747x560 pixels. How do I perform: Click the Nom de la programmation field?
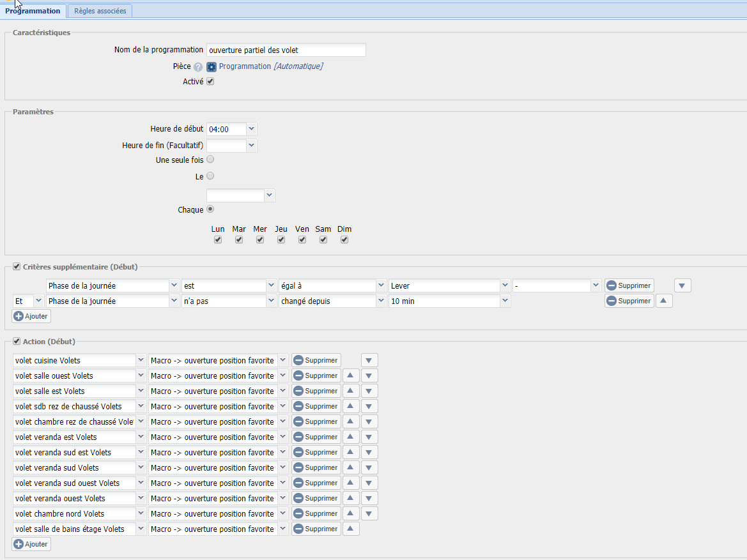[x=286, y=50]
